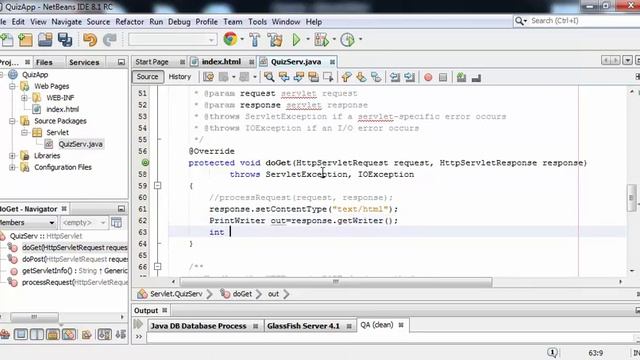Select GlassFish Server 4.1 output tab

click(303, 326)
